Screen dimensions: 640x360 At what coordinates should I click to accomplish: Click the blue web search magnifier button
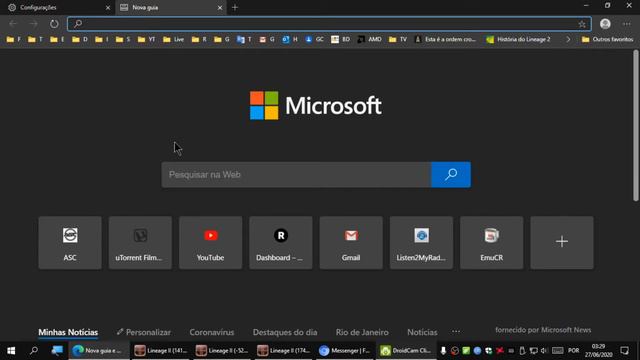pos(451,175)
